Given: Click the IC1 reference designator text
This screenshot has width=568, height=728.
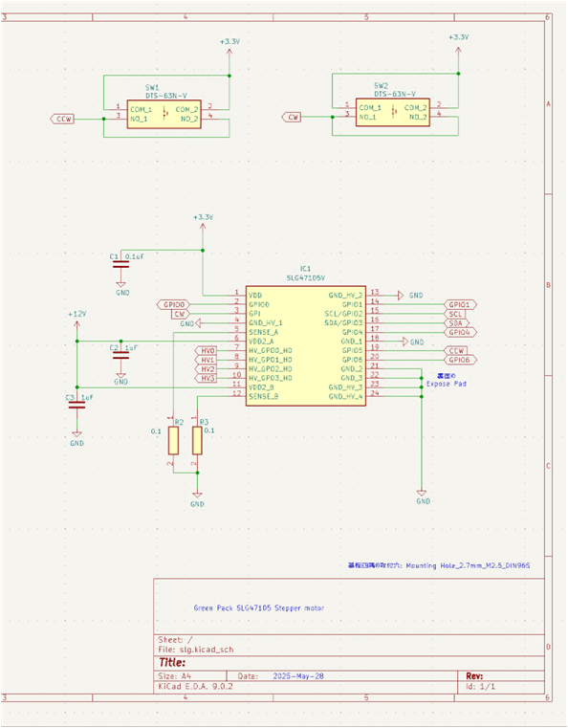Looking at the screenshot, I should click(305, 269).
